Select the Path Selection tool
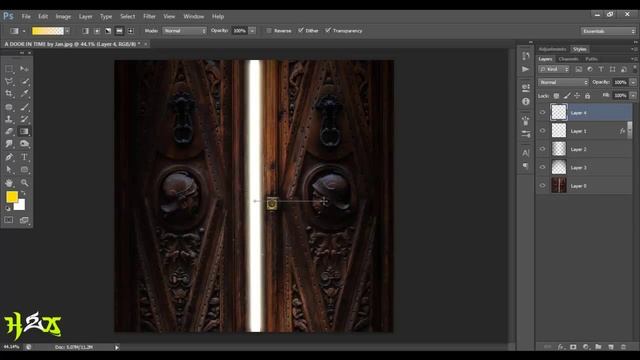The image size is (640, 360). [x=9, y=169]
